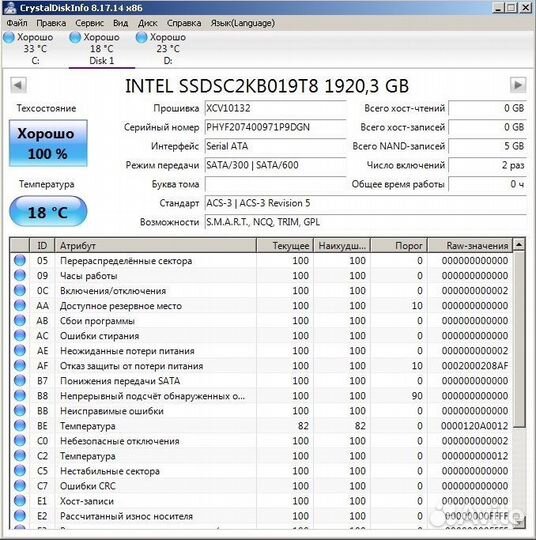The height and width of the screenshot is (540, 536).
Task: Select raw value 0002000208AF
Action: click(x=475, y=366)
